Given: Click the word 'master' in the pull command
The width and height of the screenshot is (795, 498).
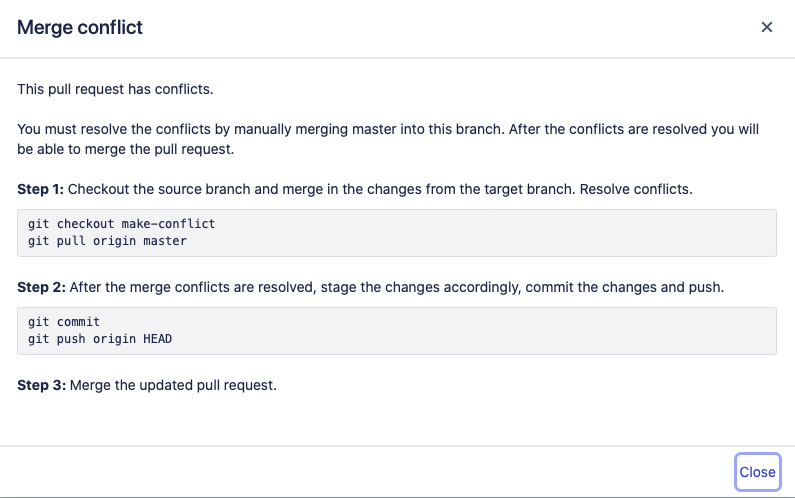Looking at the screenshot, I should [x=165, y=241].
